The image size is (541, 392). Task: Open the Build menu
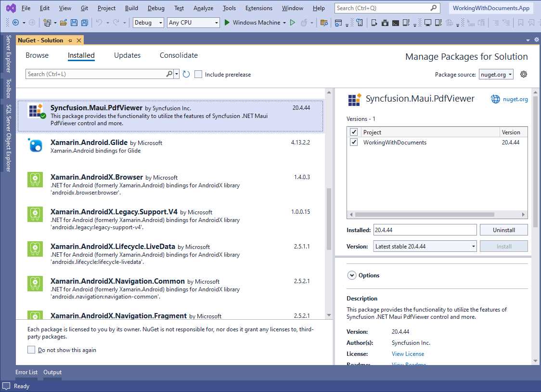(x=131, y=8)
